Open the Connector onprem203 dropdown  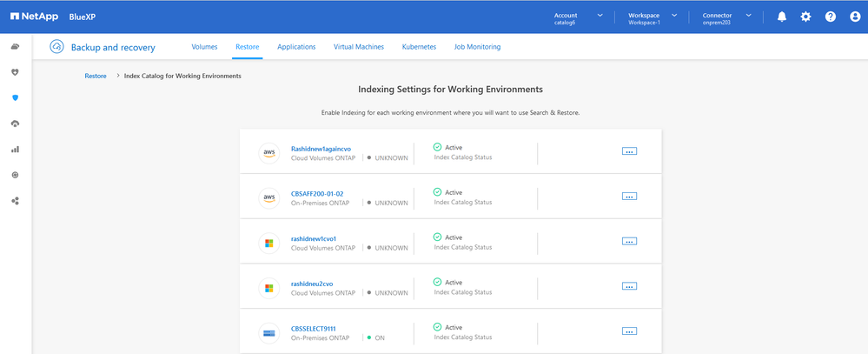726,18
